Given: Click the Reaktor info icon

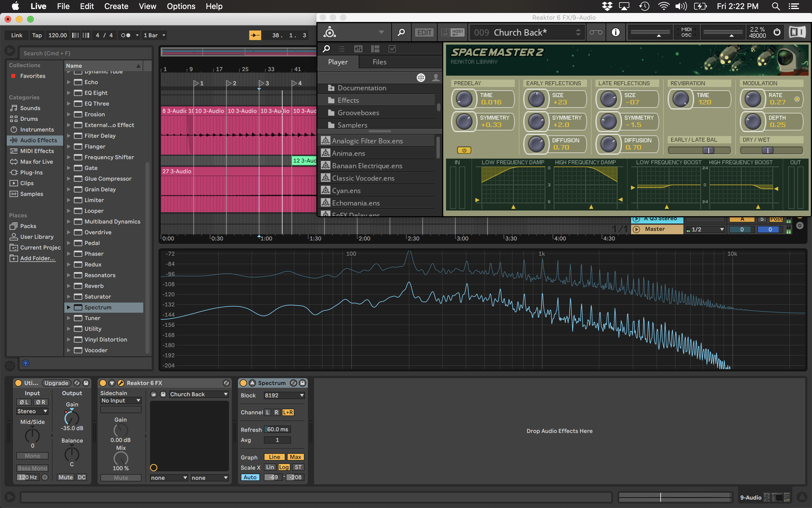Looking at the screenshot, I should coord(615,32).
